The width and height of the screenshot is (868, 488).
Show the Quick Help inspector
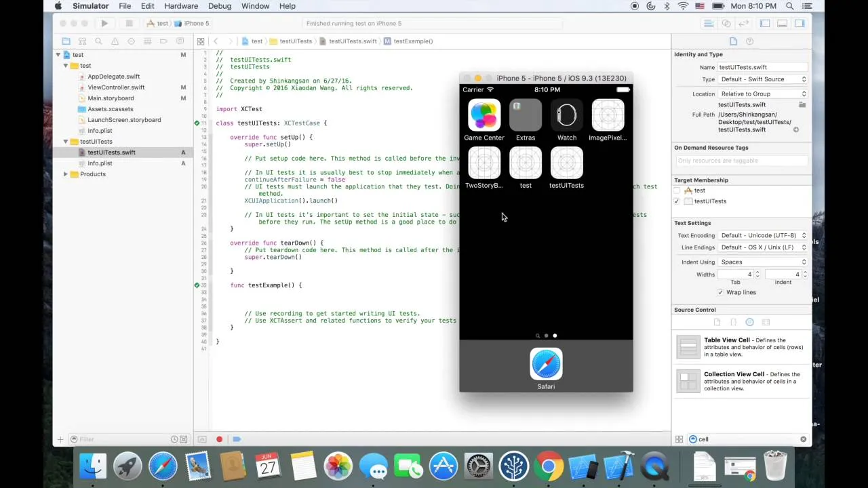coord(749,41)
